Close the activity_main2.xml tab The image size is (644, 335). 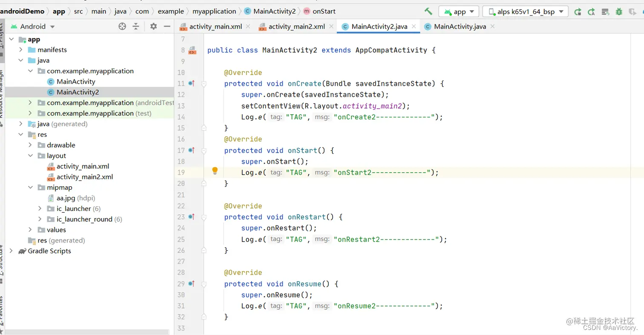[x=331, y=26]
